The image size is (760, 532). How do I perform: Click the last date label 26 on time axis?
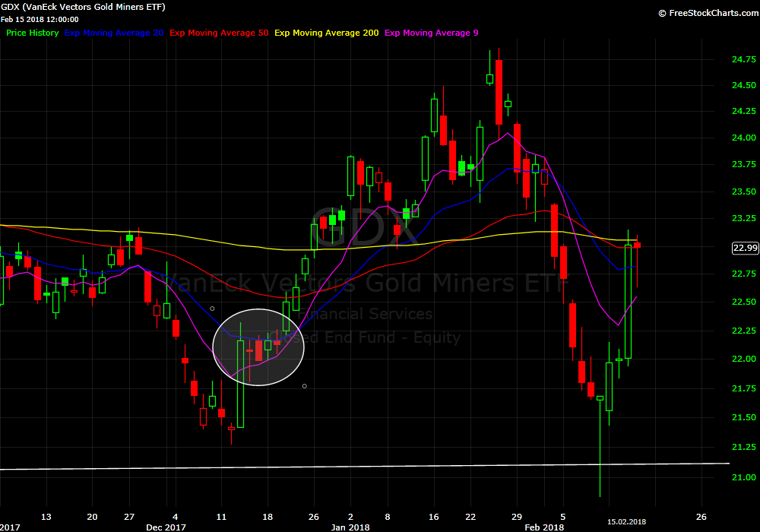click(701, 517)
